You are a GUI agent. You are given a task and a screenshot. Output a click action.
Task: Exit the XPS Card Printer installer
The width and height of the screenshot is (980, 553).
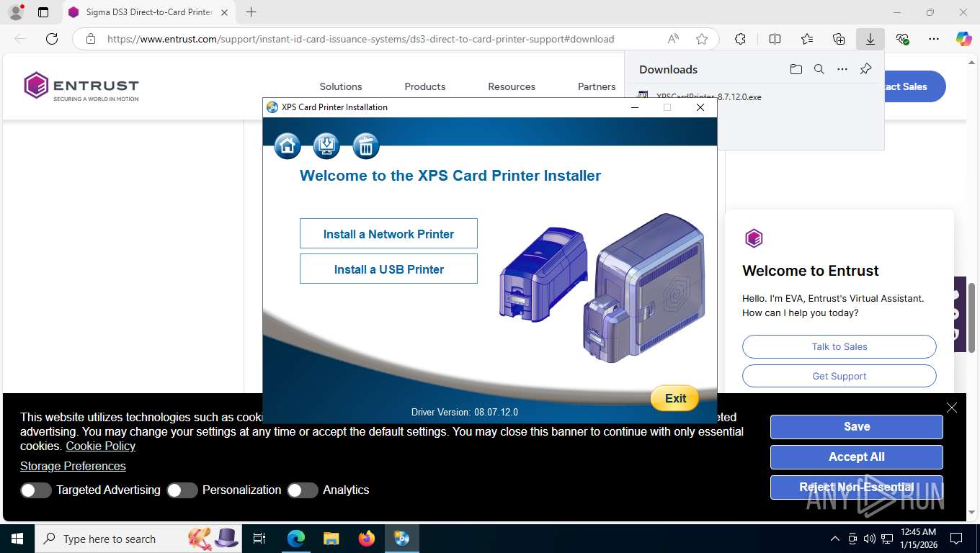[x=675, y=398]
